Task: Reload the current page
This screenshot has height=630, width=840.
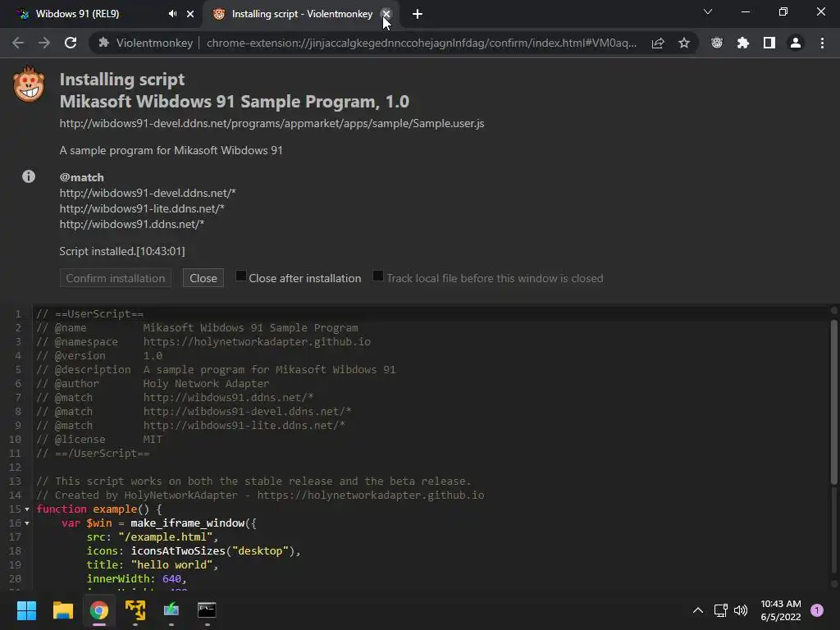Action: point(71,43)
